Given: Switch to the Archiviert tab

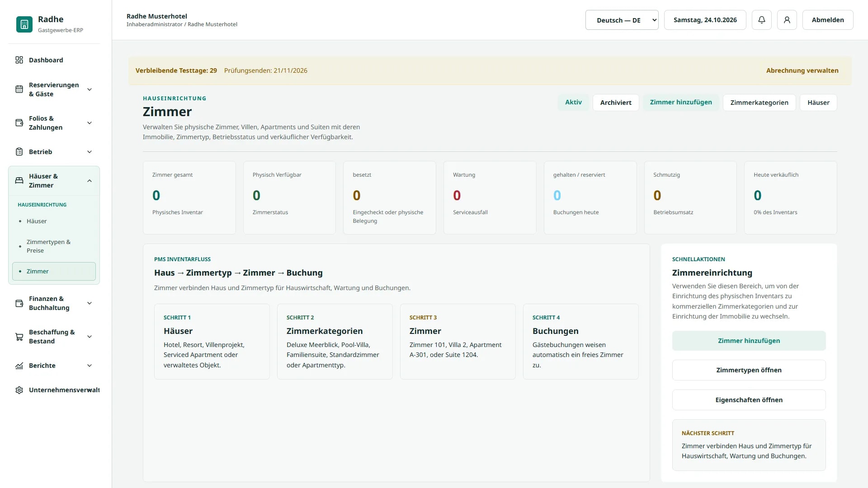Looking at the screenshot, I should tap(616, 103).
